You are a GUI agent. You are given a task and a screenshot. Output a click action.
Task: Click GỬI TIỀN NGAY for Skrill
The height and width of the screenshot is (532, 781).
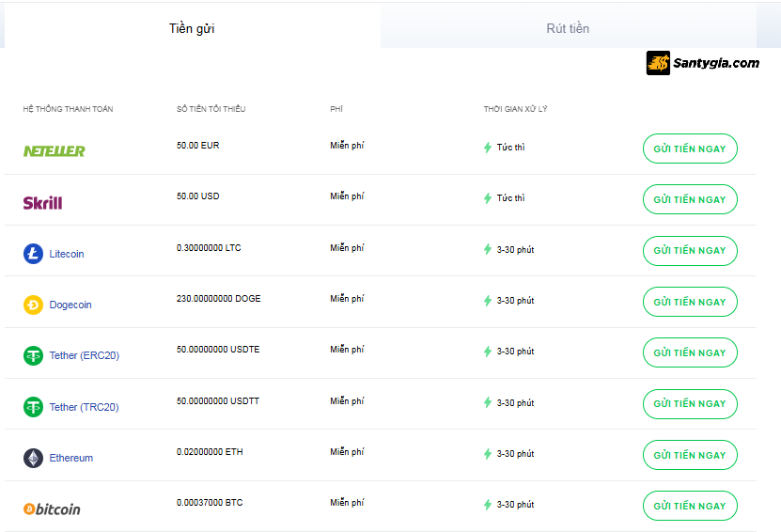pos(690,199)
